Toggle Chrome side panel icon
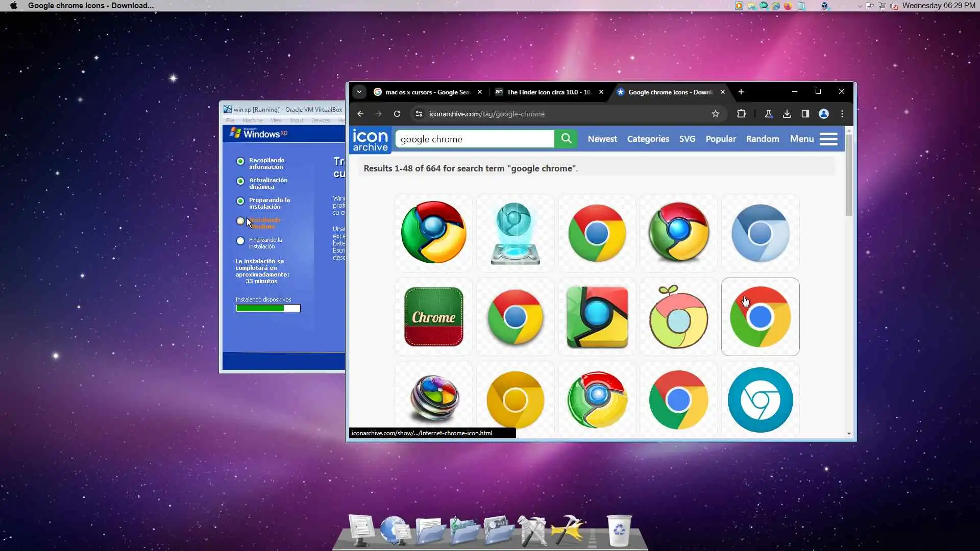The height and width of the screenshot is (551, 980). click(x=805, y=114)
